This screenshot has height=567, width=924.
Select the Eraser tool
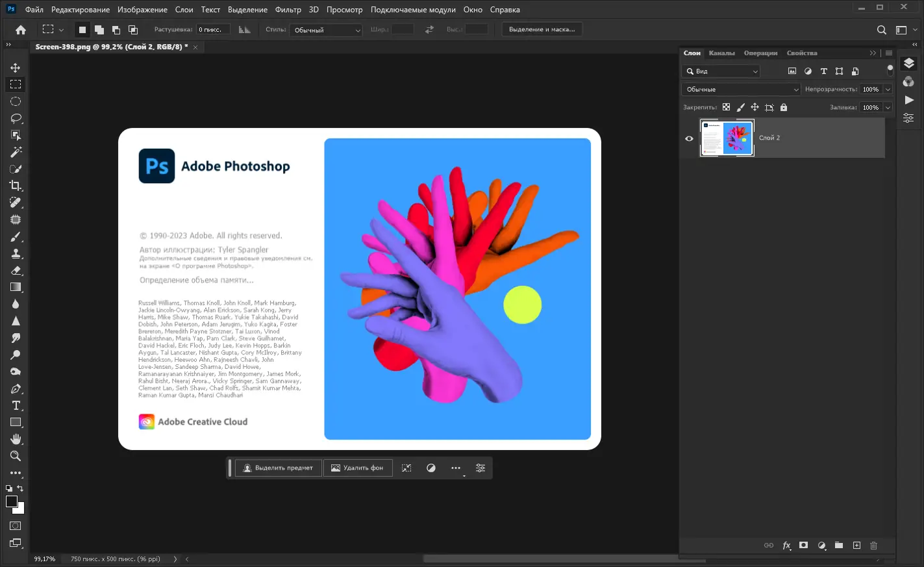(16, 270)
